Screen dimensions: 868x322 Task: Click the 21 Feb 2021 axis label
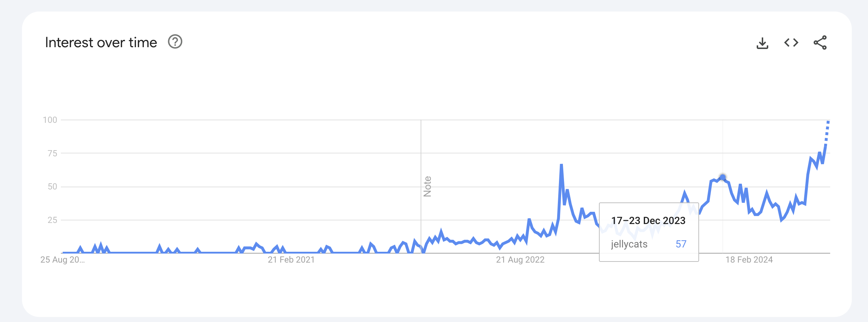(291, 260)
